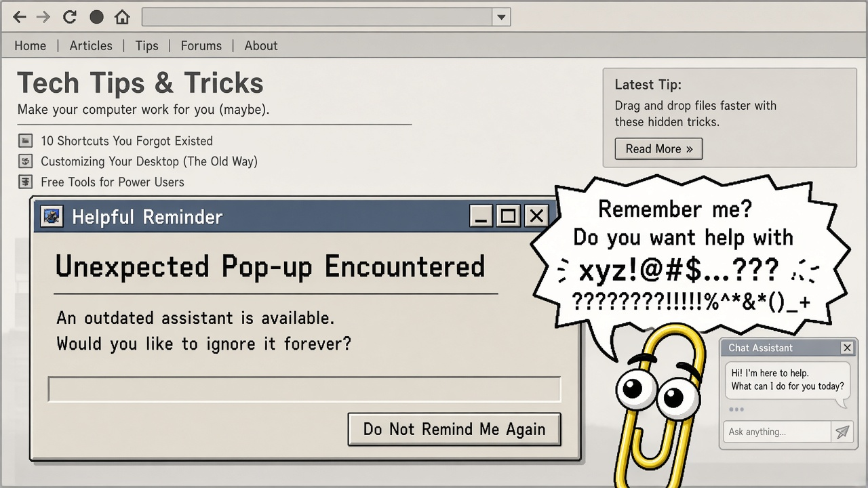868x488 pixels.
Task: Open the Home menu item
Action: (x=31, y=46)
